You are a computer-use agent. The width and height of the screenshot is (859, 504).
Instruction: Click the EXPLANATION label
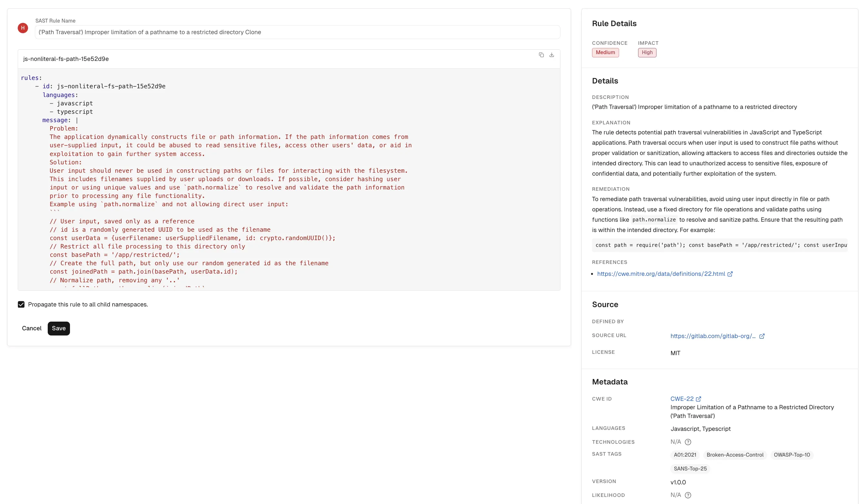click(611, 123)
